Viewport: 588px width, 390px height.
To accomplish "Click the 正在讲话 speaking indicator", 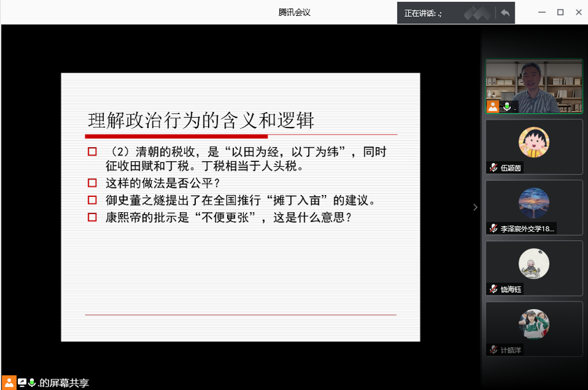I will [423, 13].
